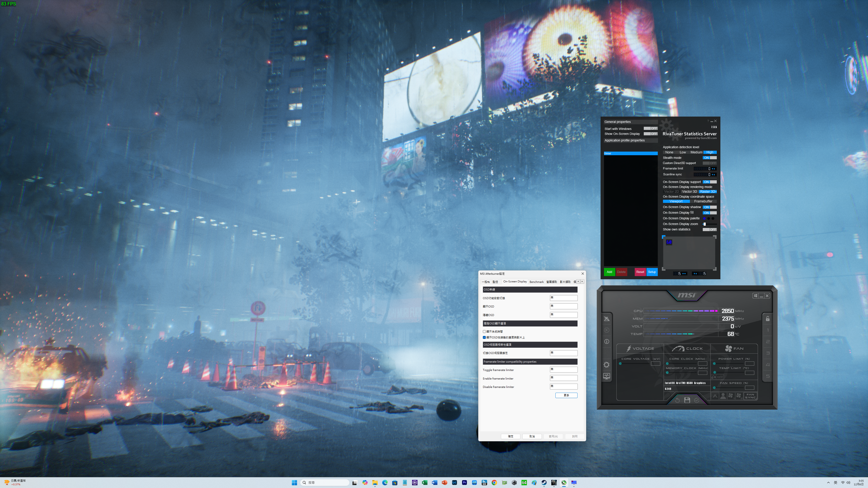This screenshot has width=868, height=488.
Task: Select profile slot 5 in Afterburner
Action: [768, 376]
